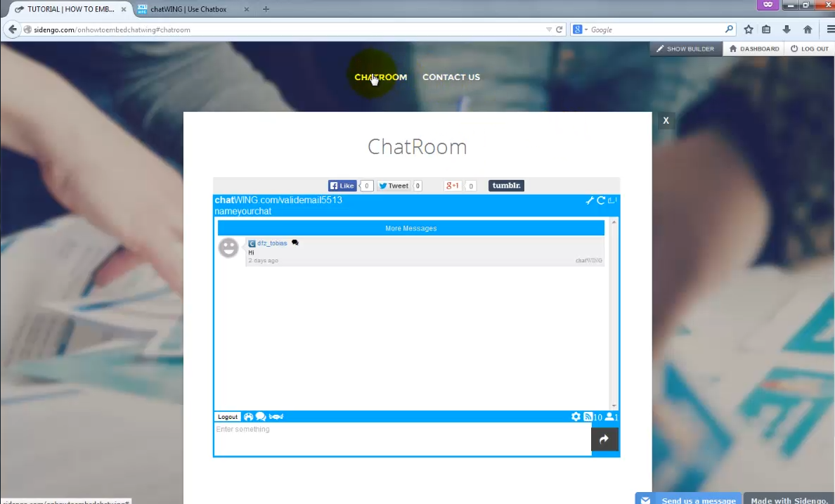Open the chat color palette icon

[x=248, y=417]
